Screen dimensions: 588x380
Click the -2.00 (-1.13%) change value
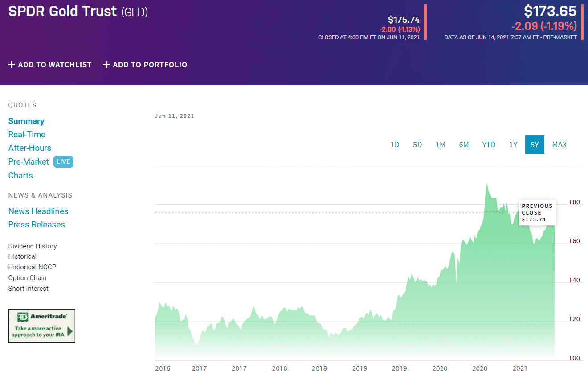click(x=400, y=29)
